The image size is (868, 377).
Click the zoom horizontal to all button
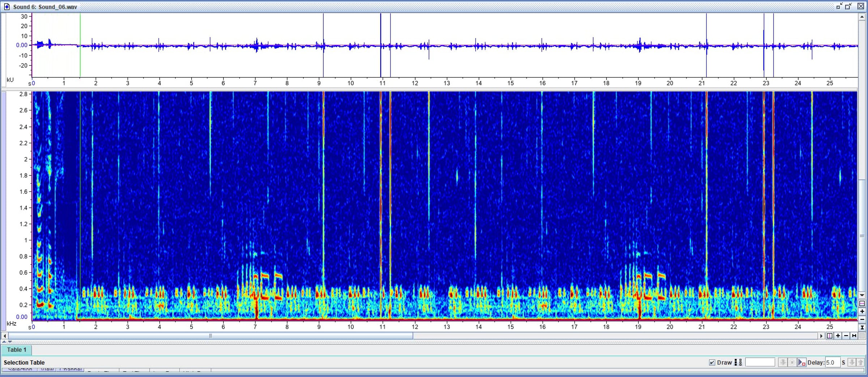854,336
